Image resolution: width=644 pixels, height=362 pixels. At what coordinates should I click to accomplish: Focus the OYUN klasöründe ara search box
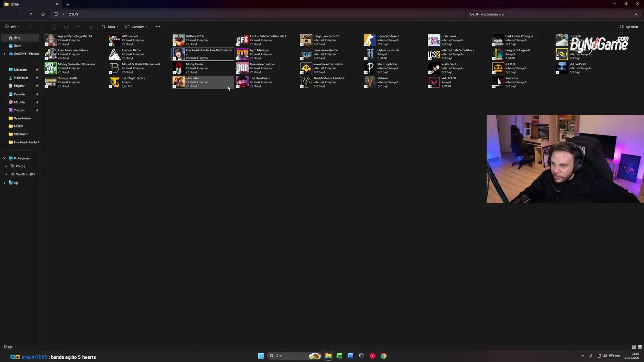(x=553, y=14)
